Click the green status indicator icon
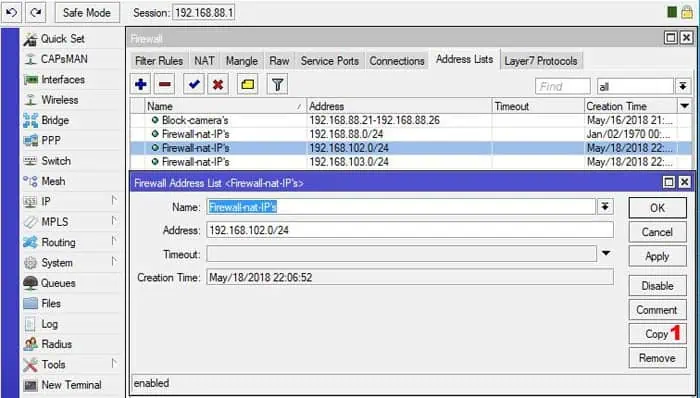 point(672,12)
